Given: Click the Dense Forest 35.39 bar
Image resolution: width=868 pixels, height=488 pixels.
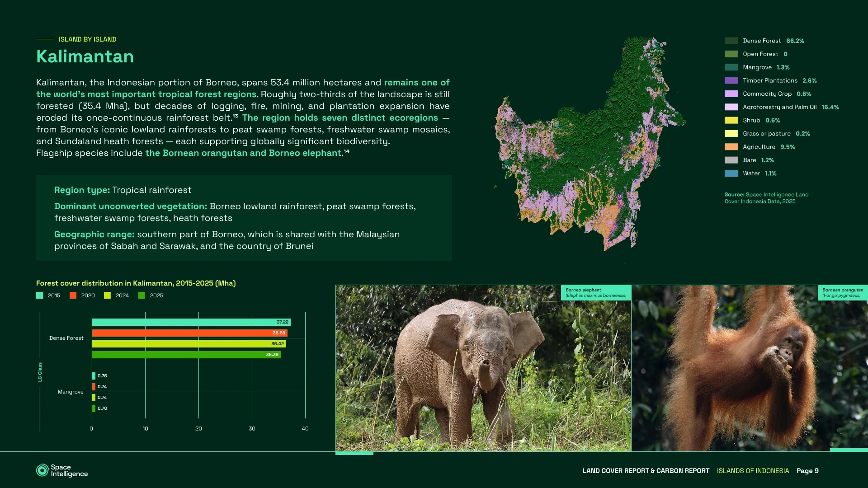Looking at the screenshot, I should pos(185,355).
